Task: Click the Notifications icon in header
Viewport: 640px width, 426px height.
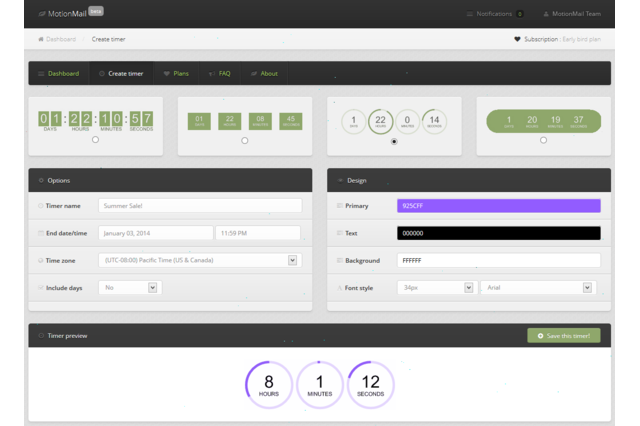Action: (470, 14)
